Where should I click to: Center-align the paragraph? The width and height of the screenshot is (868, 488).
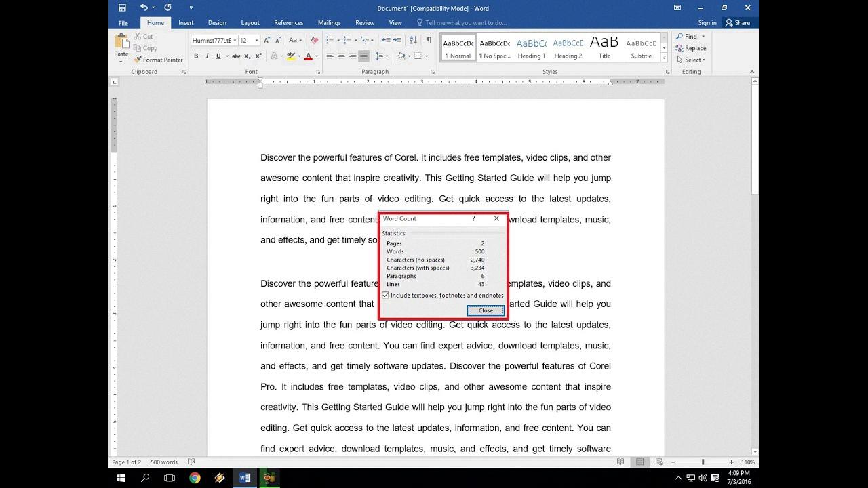click(x=341, y=56)
